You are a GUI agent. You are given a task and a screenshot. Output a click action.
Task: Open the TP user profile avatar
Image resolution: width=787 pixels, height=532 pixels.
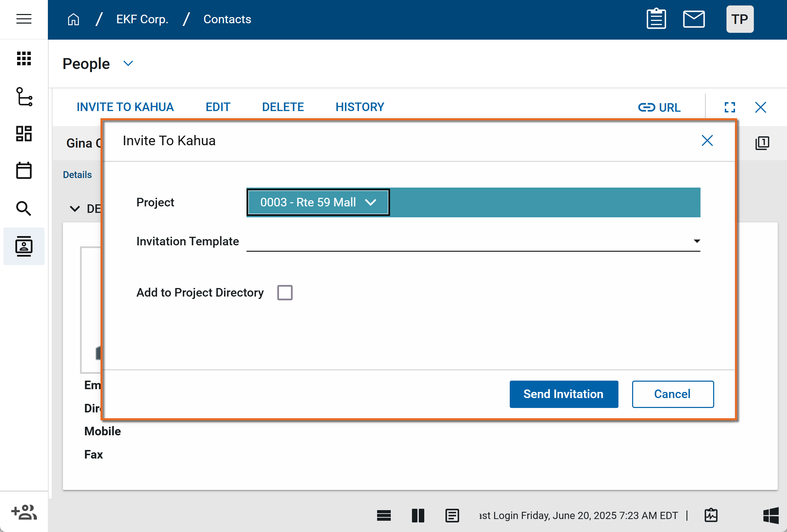click(x=739, y=19)
